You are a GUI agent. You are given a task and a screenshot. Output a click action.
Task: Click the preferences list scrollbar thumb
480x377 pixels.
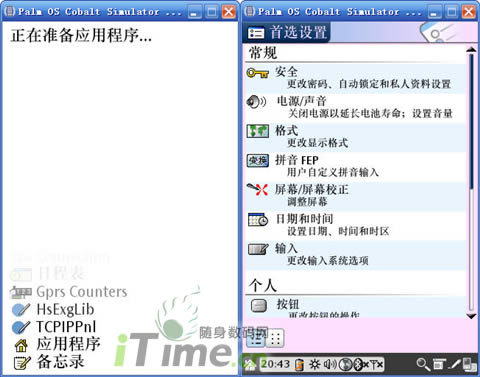pyautogui.click(x=471, y=122)
